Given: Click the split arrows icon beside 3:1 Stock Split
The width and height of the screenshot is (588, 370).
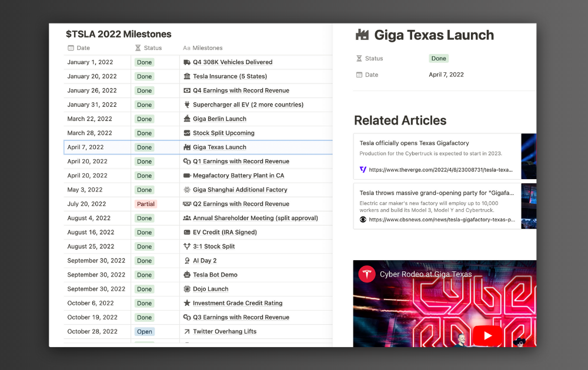Looking at the screenshot, I should pos(187,247).
